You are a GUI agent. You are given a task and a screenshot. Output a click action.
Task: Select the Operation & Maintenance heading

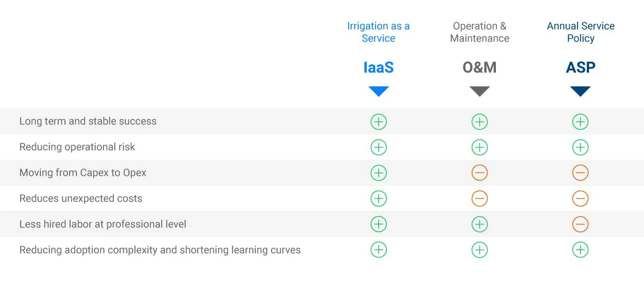[x=480, y=32]
